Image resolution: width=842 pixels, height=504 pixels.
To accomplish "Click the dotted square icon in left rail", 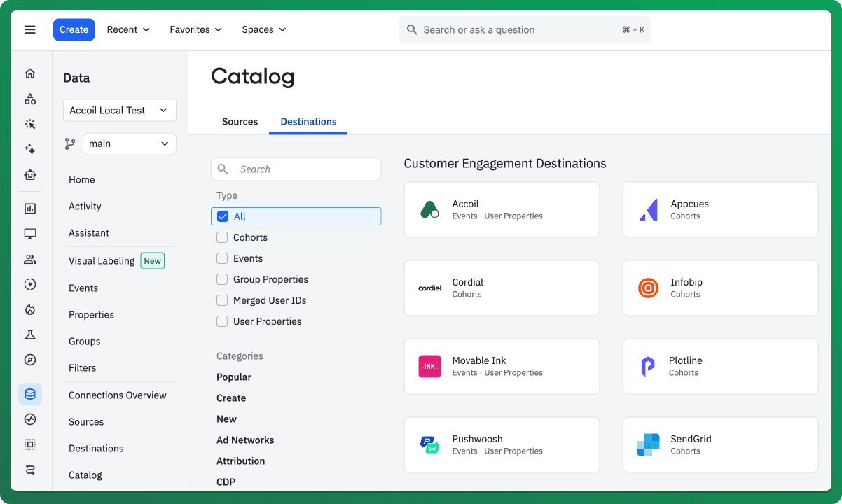I will click(x=30, y=444).
